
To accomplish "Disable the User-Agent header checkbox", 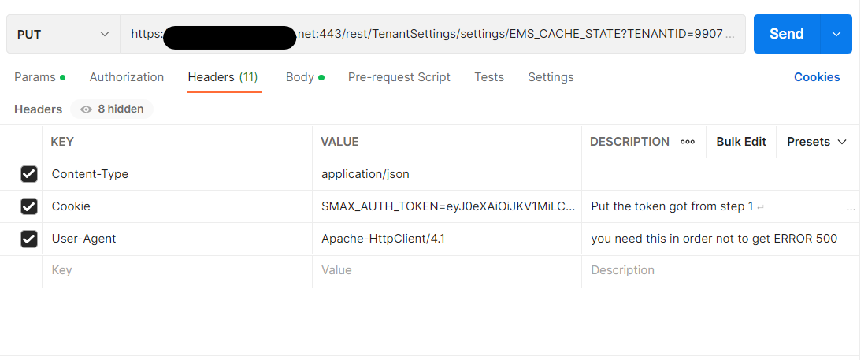I will (29, 239).
